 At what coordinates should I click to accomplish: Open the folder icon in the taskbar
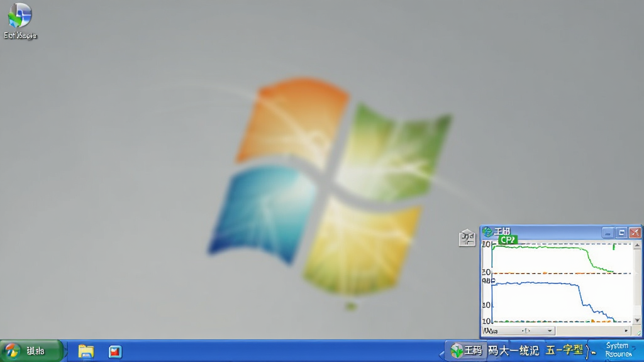point(86,351)
